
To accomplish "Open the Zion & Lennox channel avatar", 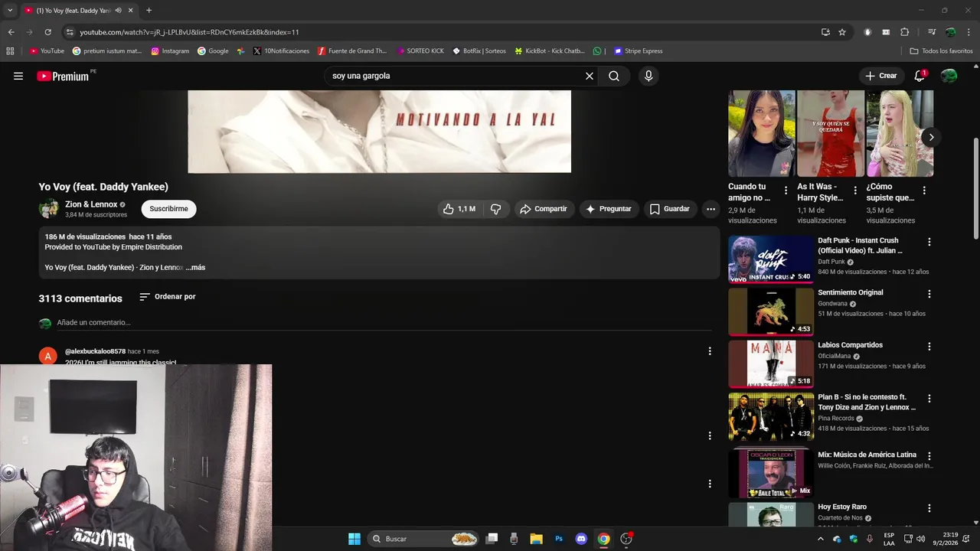I will coord(49,209).
